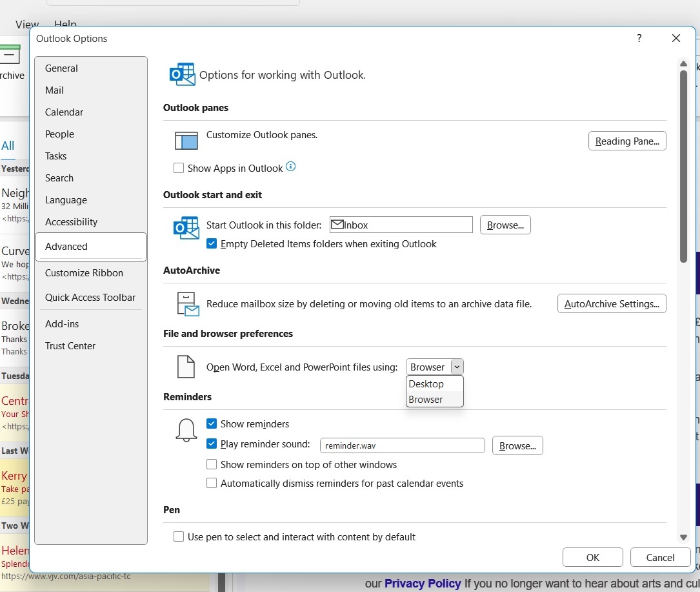This screenshot has width=700, height=592.
Task: Click the scrollbar up arrow in options pane
Action: point(683,64)
